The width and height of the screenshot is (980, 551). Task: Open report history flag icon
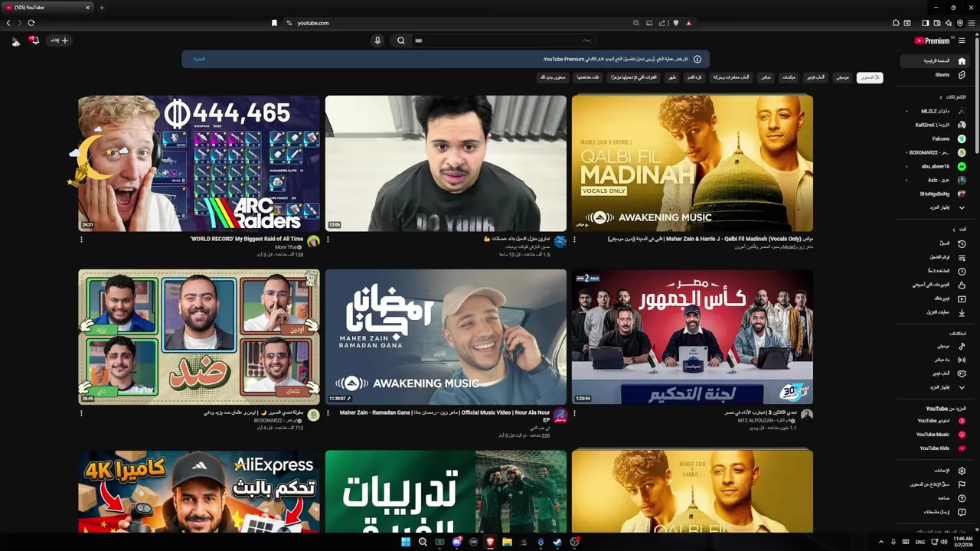coord(962,484)
